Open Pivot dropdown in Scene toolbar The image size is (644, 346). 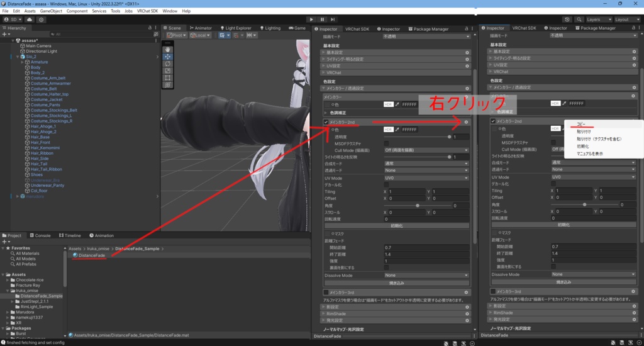pos(177,35)
